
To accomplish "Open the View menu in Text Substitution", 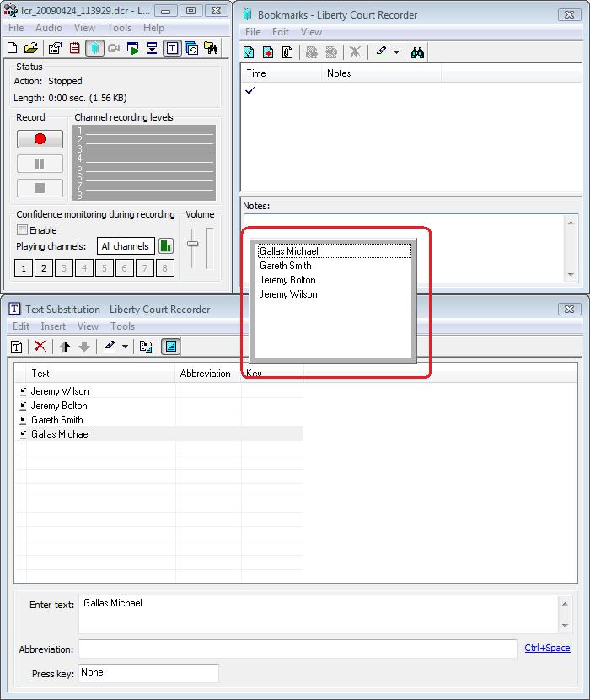I will point(88,326).
